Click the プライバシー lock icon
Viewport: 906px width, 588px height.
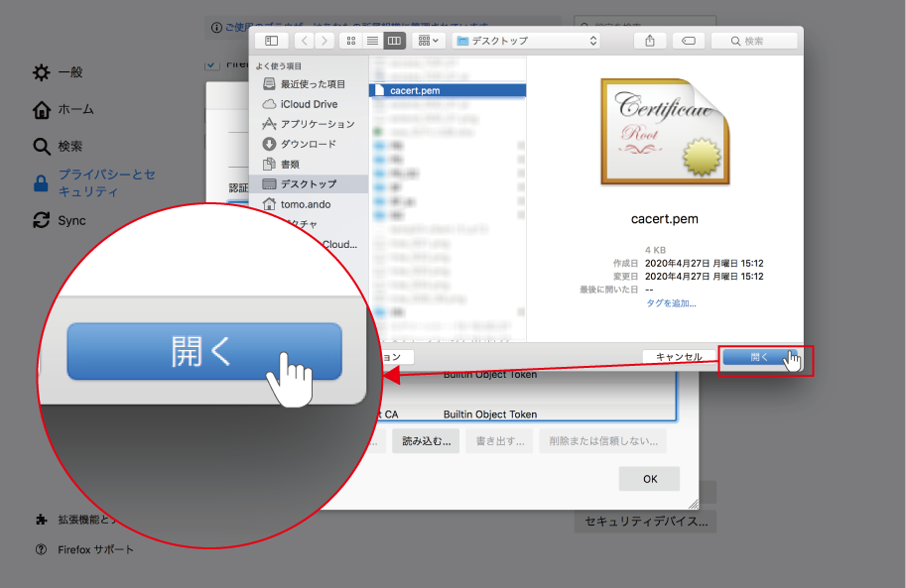tap(41, 183)
